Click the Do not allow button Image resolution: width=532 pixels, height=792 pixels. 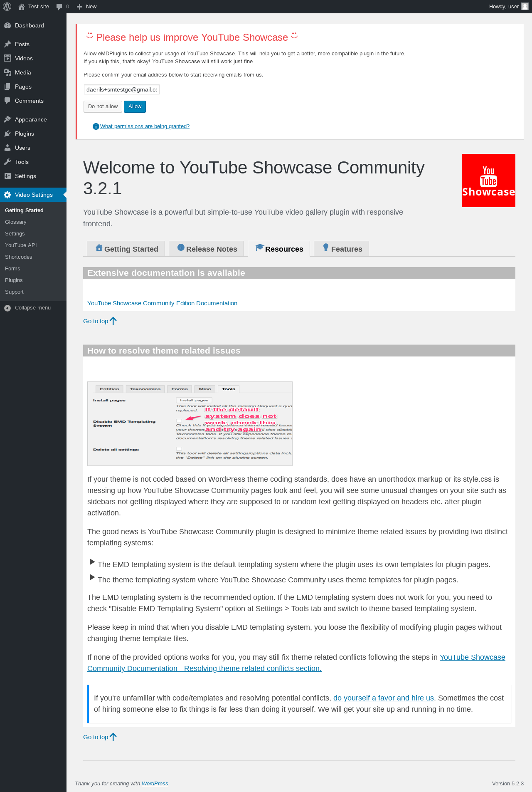point(103,106)
